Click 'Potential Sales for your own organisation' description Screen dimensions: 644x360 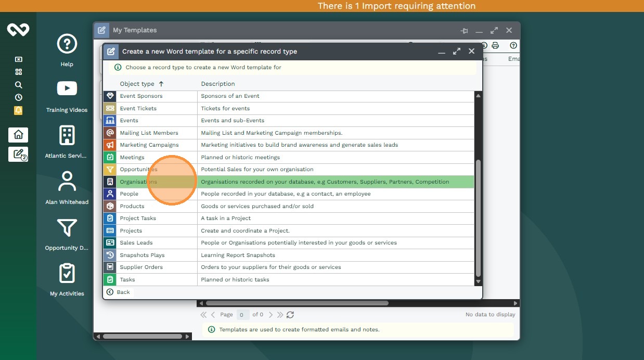coord(257,169)
